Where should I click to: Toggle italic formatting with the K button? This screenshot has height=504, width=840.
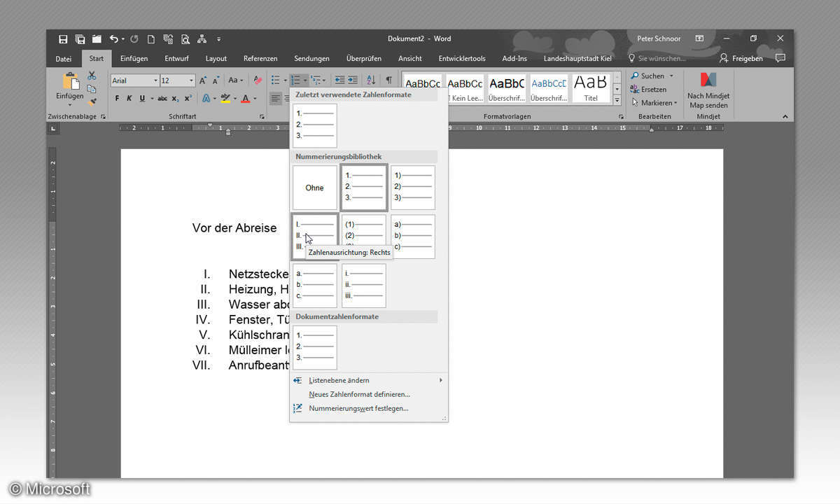pos(129,99)
